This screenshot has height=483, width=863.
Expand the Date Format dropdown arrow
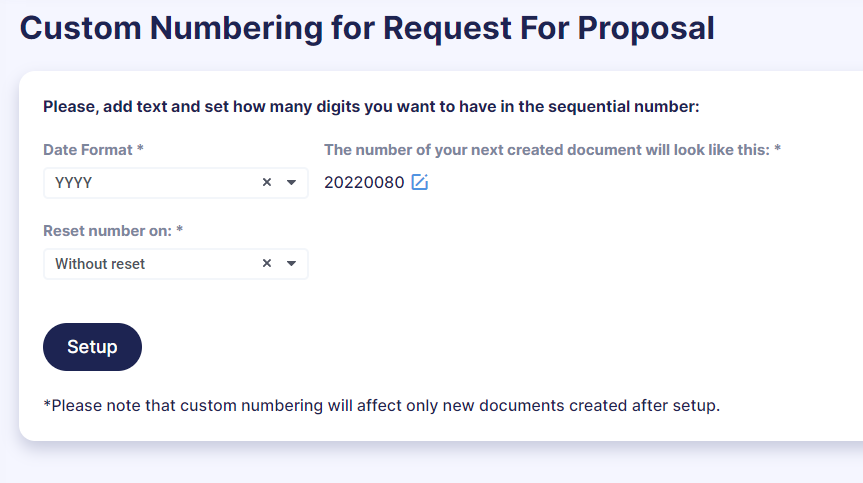coord(291,183)
